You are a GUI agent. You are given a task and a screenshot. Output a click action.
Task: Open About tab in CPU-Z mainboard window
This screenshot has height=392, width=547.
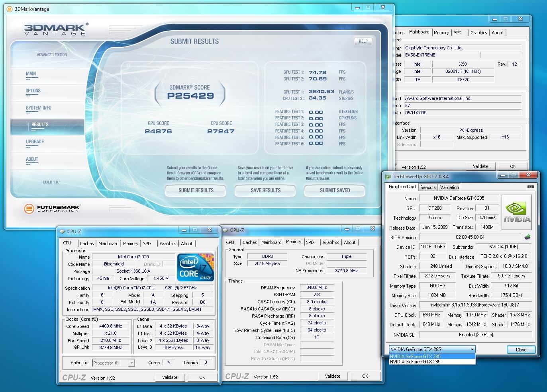[x=497, y=33]
